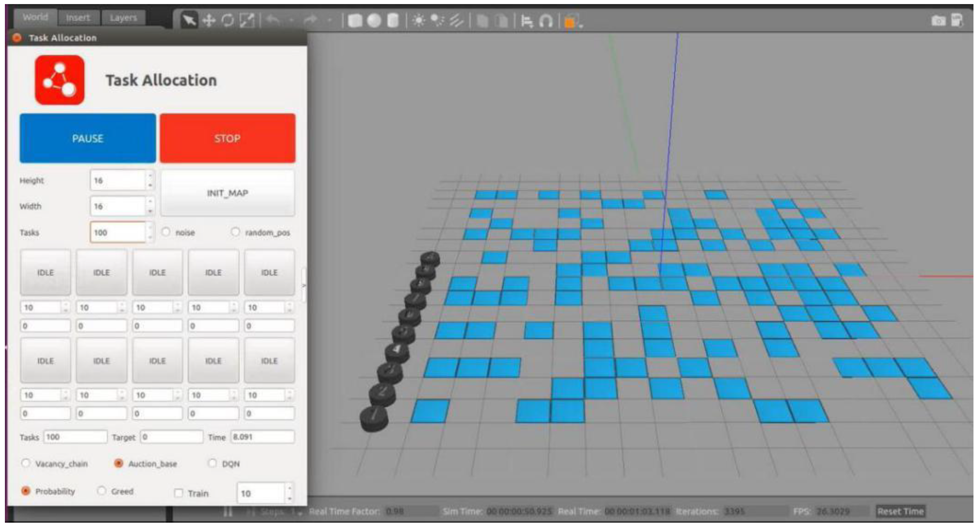Screen dimensions: 980x530
Task: Take a screenshot with camera icon
Action: (x=938, y=20)
